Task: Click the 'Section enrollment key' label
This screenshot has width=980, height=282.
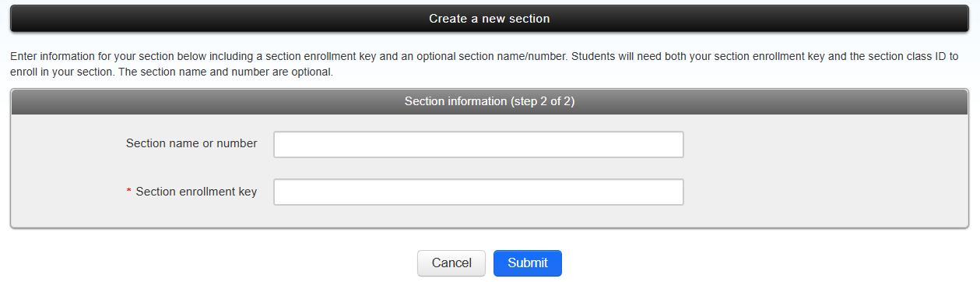Action: click(196, 192)
